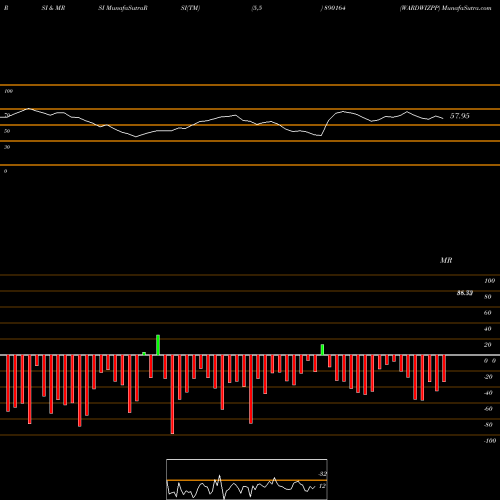Click the deepest red MR bar reaching -100
The image size is (500, 500).
click(172, 394)
